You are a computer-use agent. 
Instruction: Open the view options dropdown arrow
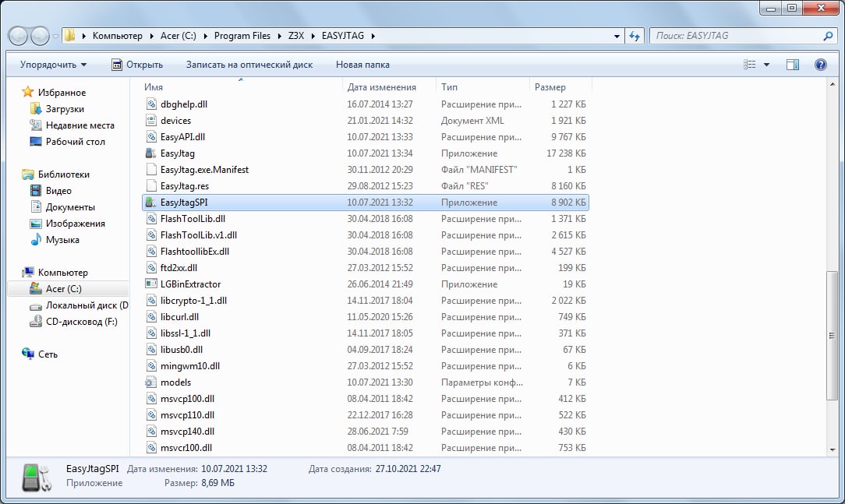[x=766, y=65]
